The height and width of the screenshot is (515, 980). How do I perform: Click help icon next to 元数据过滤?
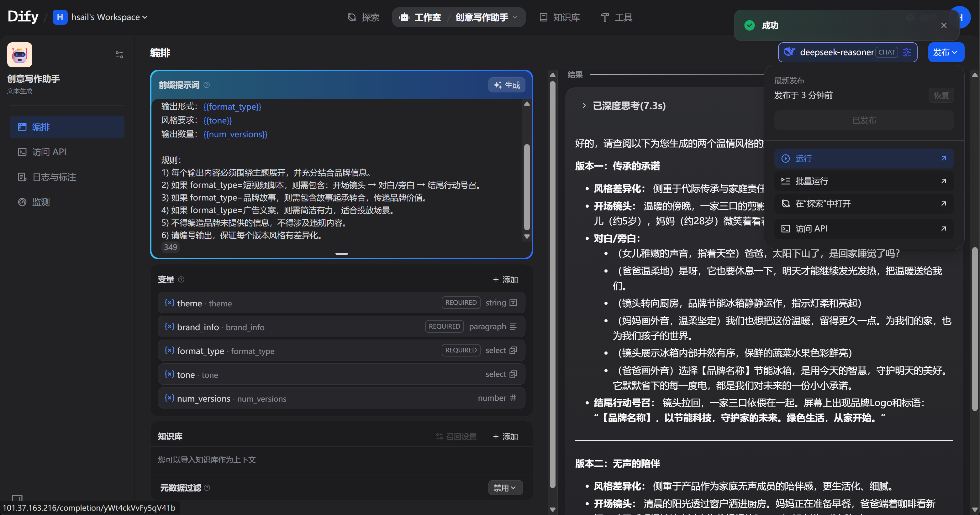coord(207,488)
